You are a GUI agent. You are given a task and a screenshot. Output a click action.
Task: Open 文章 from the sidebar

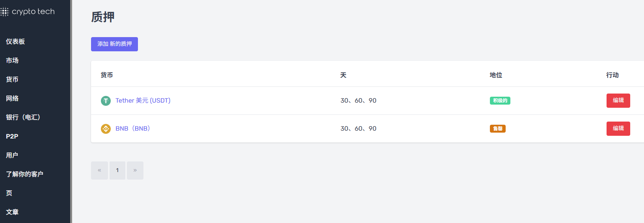tap(12, 212)
